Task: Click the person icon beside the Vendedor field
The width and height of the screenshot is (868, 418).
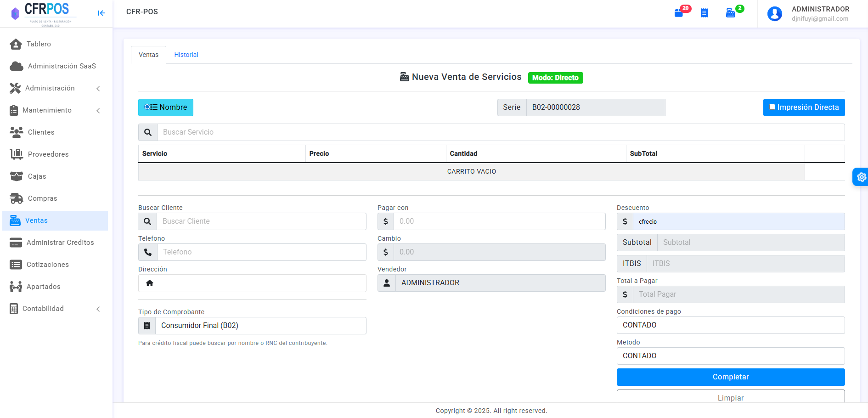Action: tap(387, 283)
